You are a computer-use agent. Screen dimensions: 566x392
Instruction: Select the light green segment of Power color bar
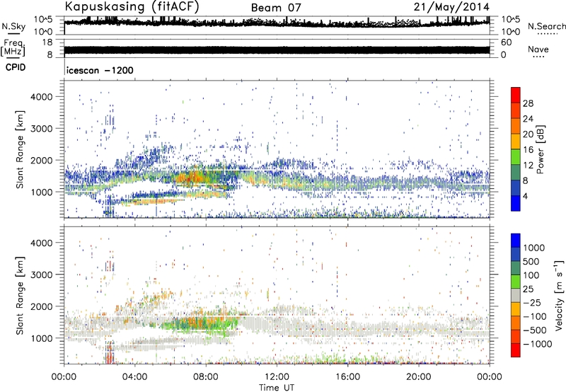(x=516, y=156)
